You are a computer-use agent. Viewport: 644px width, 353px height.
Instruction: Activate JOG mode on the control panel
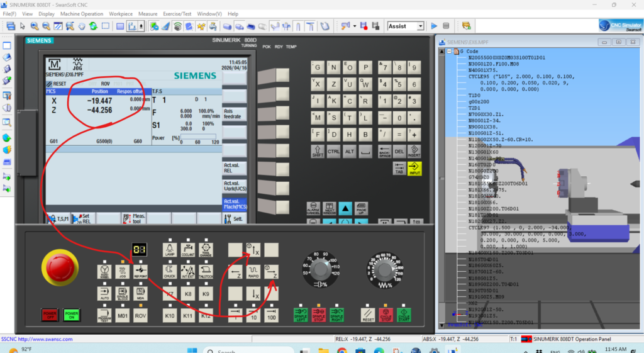pyautogui.click(x=123, y=272)
